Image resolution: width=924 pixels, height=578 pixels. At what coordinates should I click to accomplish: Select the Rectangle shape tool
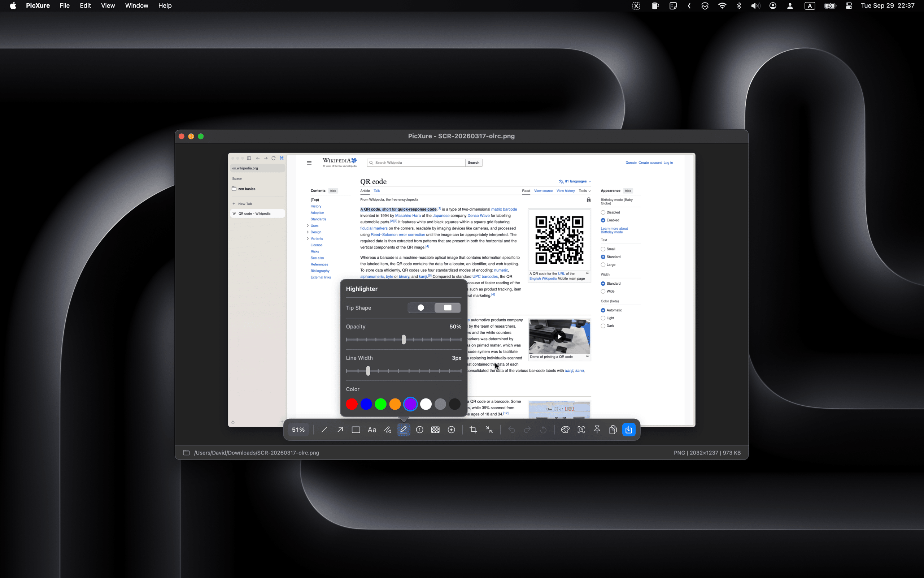356,430
